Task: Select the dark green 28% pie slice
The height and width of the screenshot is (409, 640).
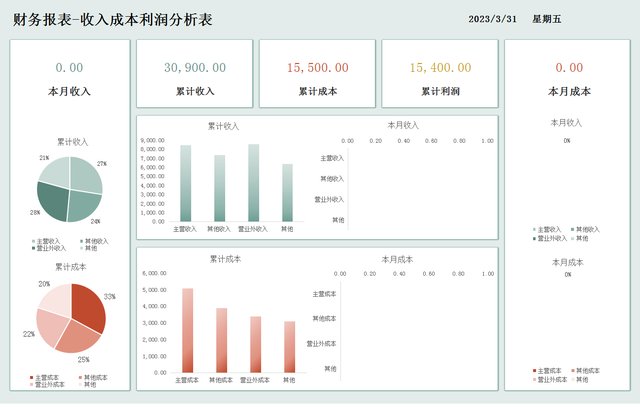Action: coord(53,202)
